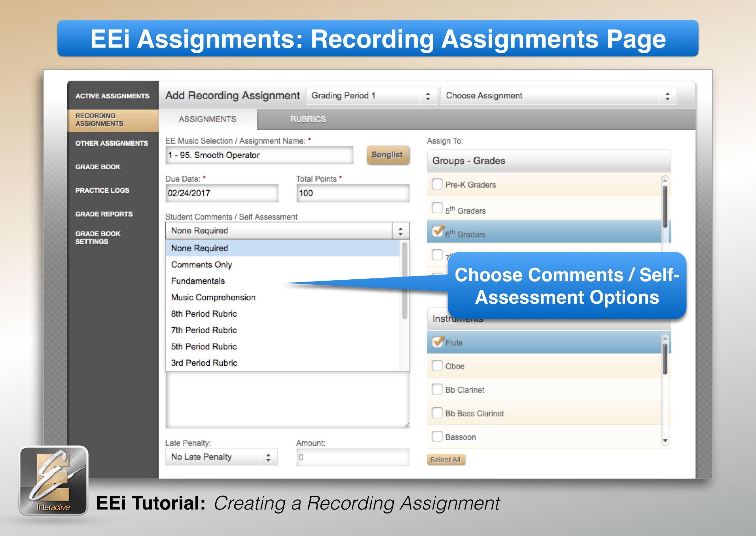This screenshot has height=536, width=756.
Task: Open Active Assignments in the sidebar
Action: (112, 96)
